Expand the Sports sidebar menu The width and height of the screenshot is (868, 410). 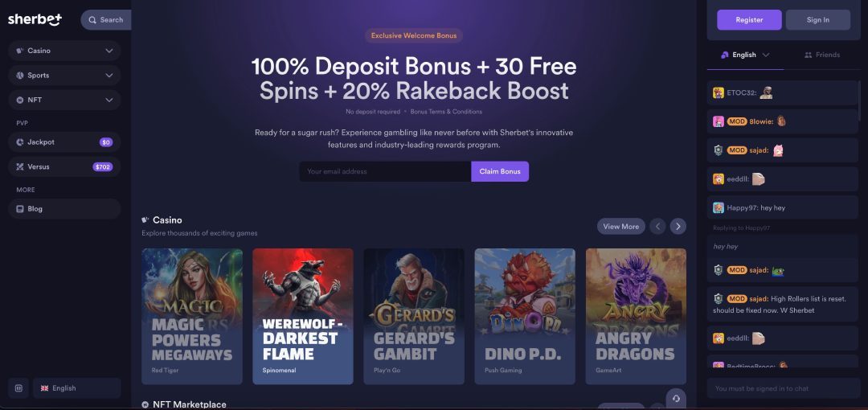pos(64,76)
